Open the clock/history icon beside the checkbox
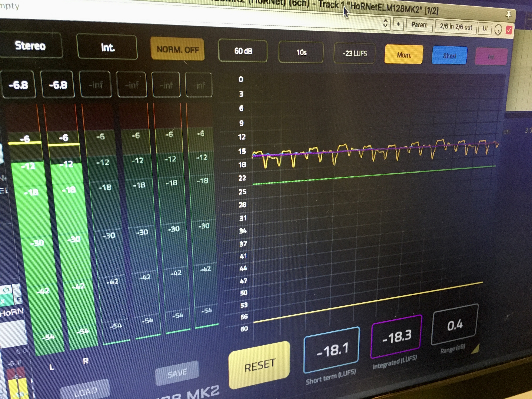Viewport: 532px width, 399px height. 498,29
